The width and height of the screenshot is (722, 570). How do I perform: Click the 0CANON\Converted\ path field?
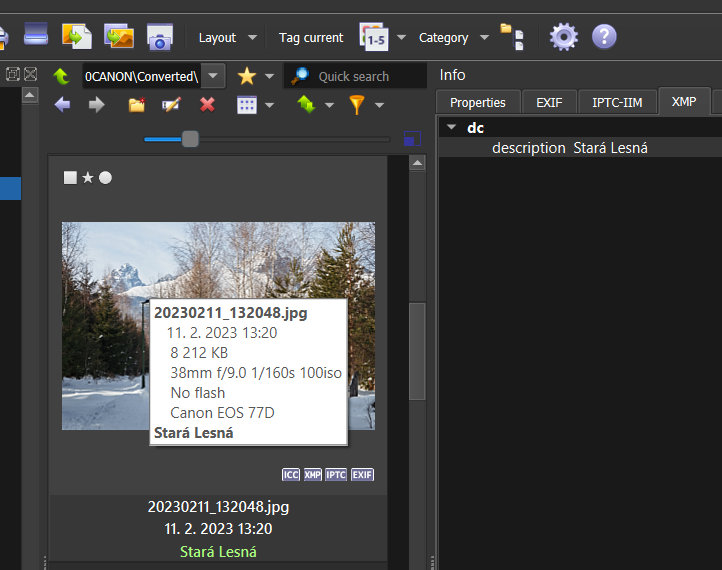(x=141, y=76)
